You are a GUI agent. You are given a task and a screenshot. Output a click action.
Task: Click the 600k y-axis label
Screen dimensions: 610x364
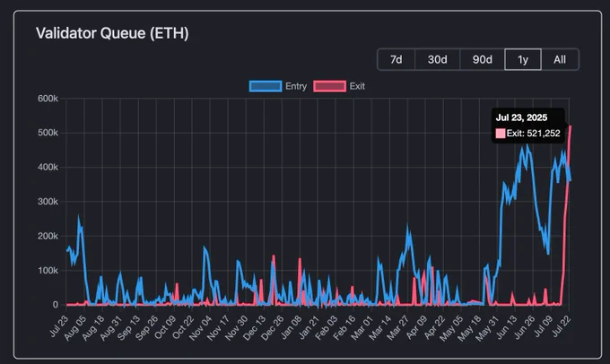pyautogui.click(x=48, y=99)
